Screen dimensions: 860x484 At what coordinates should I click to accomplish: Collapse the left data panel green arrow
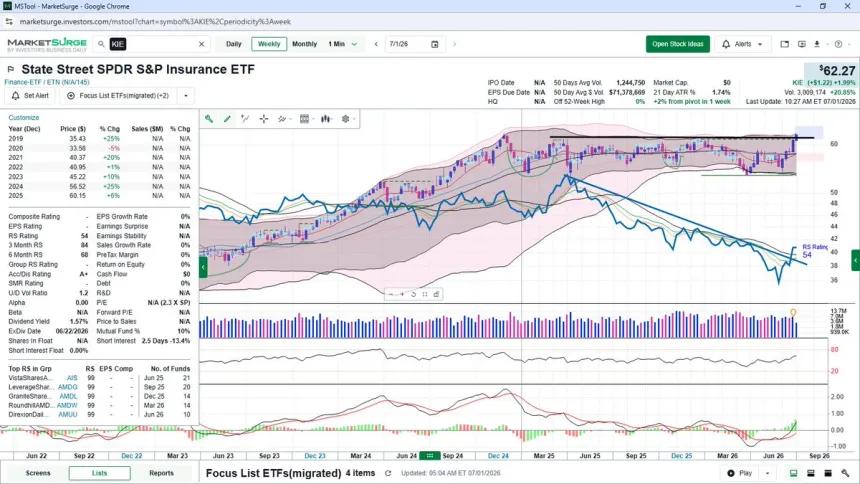(203, 267)
